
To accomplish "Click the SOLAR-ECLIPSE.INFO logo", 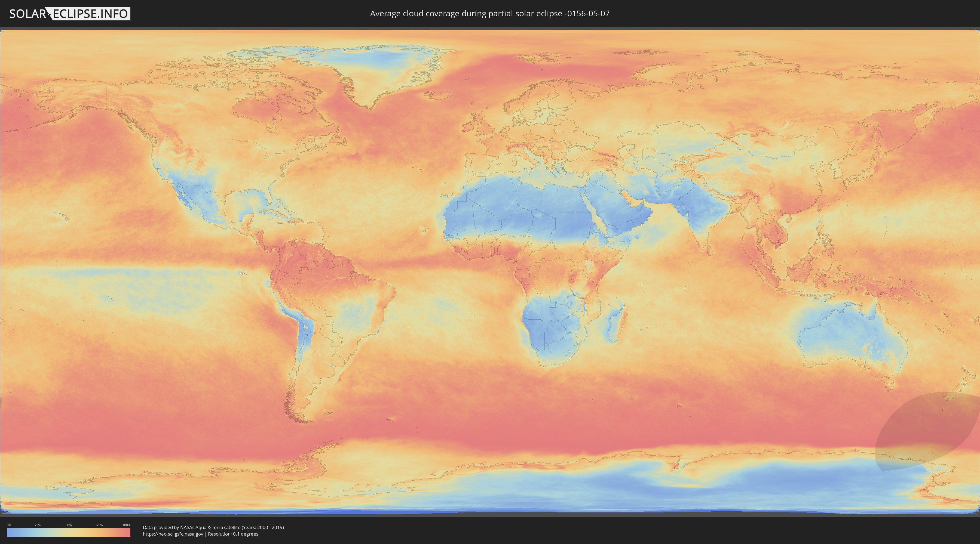I will click(x=70, y=14).
